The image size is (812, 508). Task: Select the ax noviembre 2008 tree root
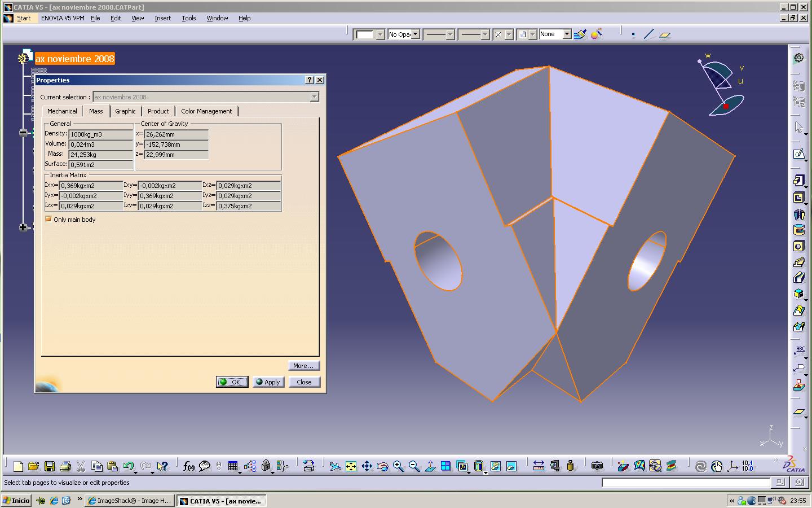pyautogui.click(x=74, y=59)
